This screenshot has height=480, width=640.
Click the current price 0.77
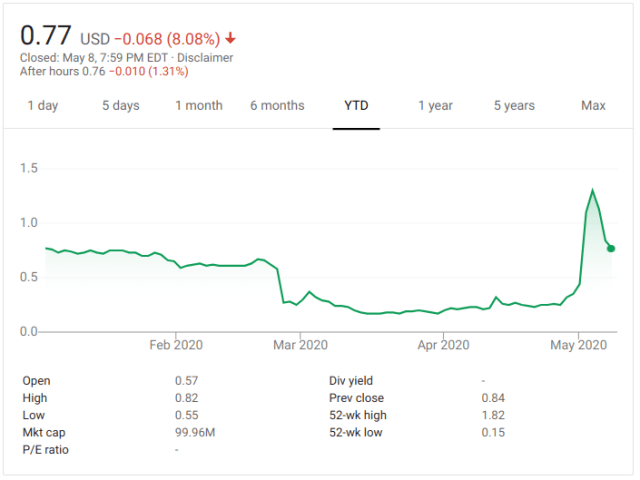pyautogui.click(x=45, y=35)
